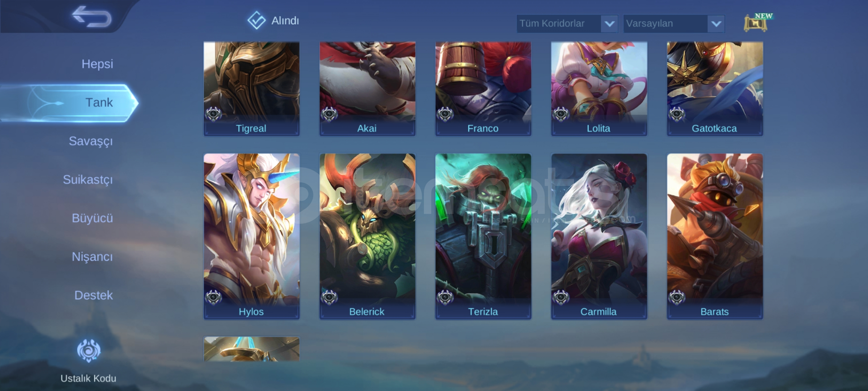Open the NEW scroll banner icon
The height and width of the screenshot is (391, 868).
click(758, 23)
